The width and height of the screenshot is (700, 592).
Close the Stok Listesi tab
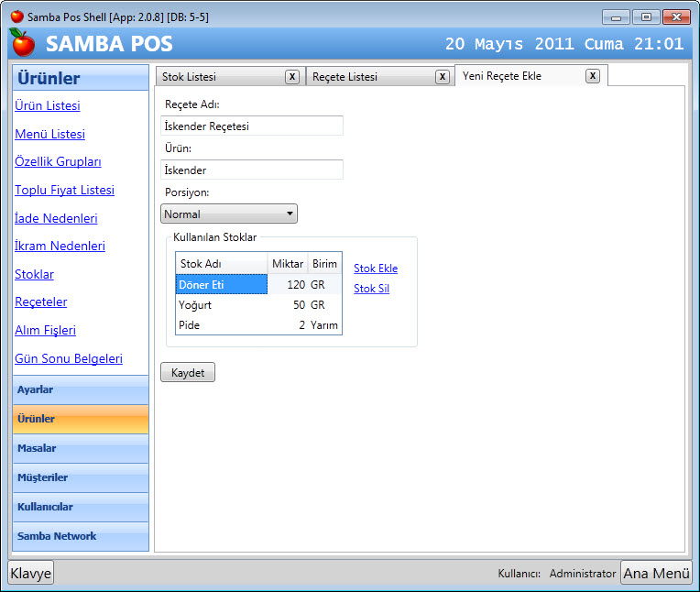tap(291, 77)
